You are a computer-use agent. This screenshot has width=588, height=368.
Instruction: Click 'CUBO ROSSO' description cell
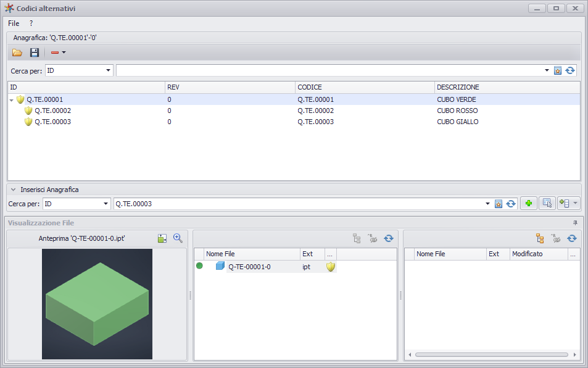pyautogui.click(x=457, y=111)
